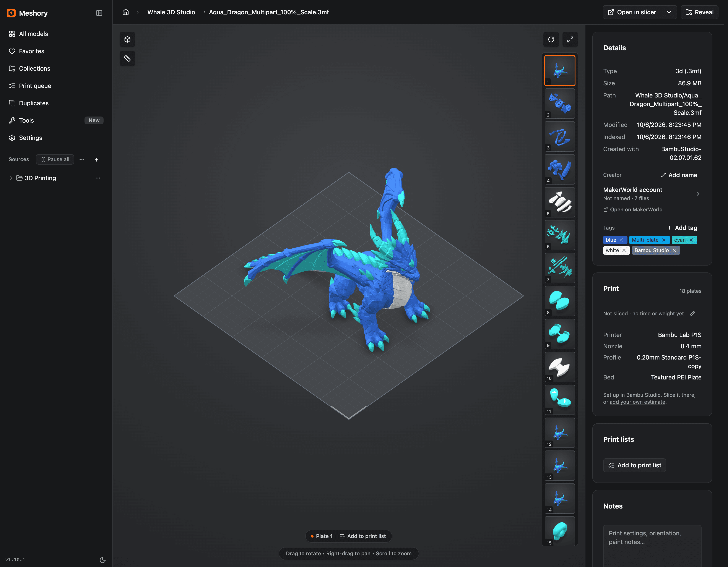Select plate 5 thumbnail
The width and height of the screenshot is (728, 567).
(x=560, y=202)
